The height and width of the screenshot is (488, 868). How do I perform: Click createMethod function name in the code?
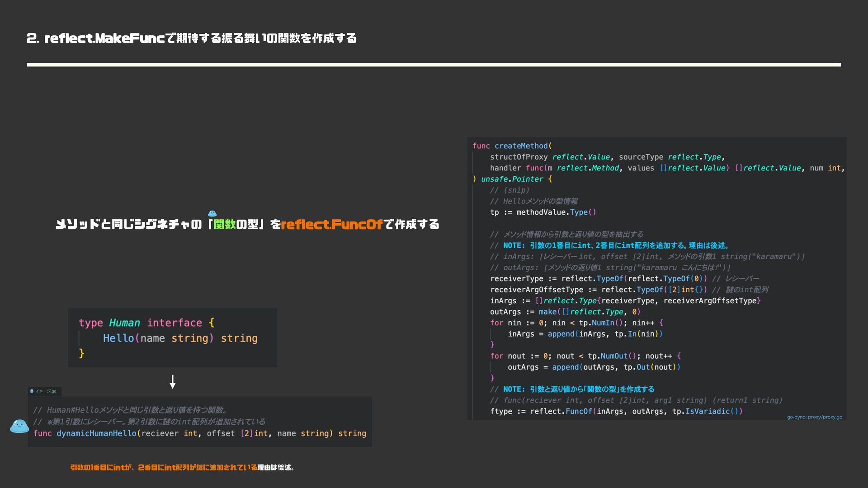(x=521, y=146)
